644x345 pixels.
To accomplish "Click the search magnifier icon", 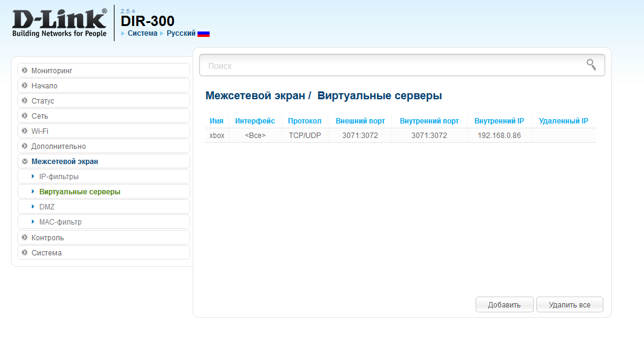I will (x=591, y=64).
